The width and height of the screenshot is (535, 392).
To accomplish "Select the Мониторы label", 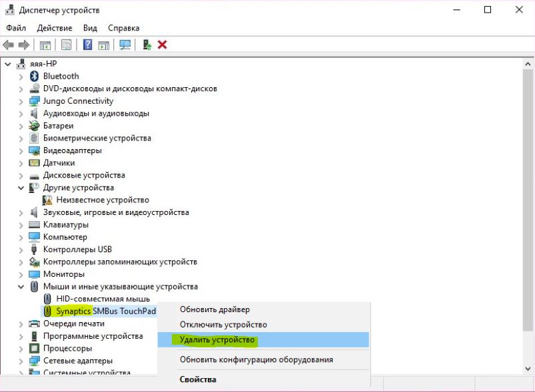I will coord(64,274).
